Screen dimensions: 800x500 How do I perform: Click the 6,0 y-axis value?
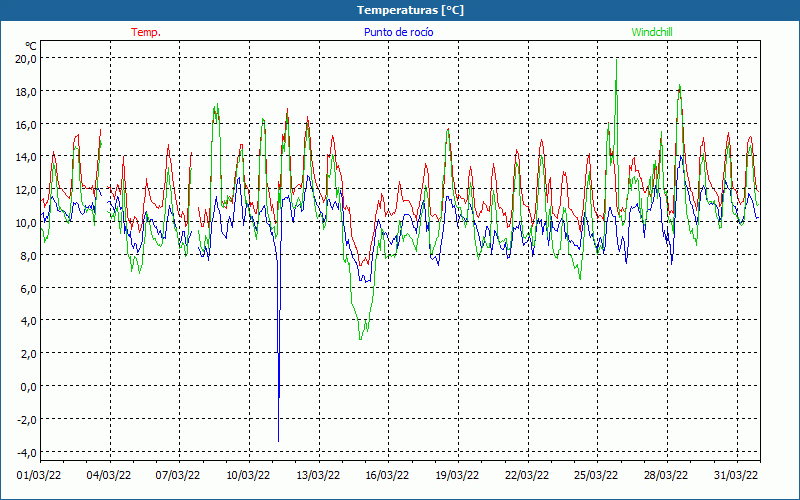(x=29, y=288)
